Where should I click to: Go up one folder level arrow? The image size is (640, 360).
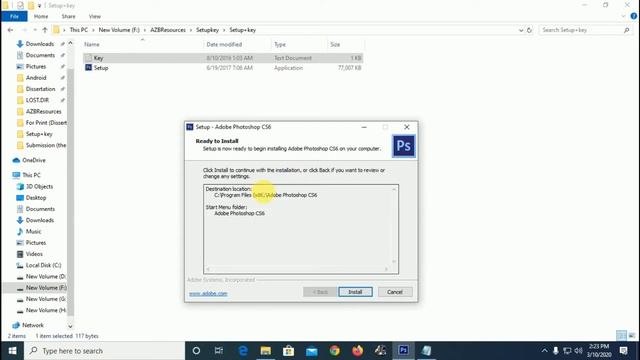pyautogui.click(x=45, y=30)
